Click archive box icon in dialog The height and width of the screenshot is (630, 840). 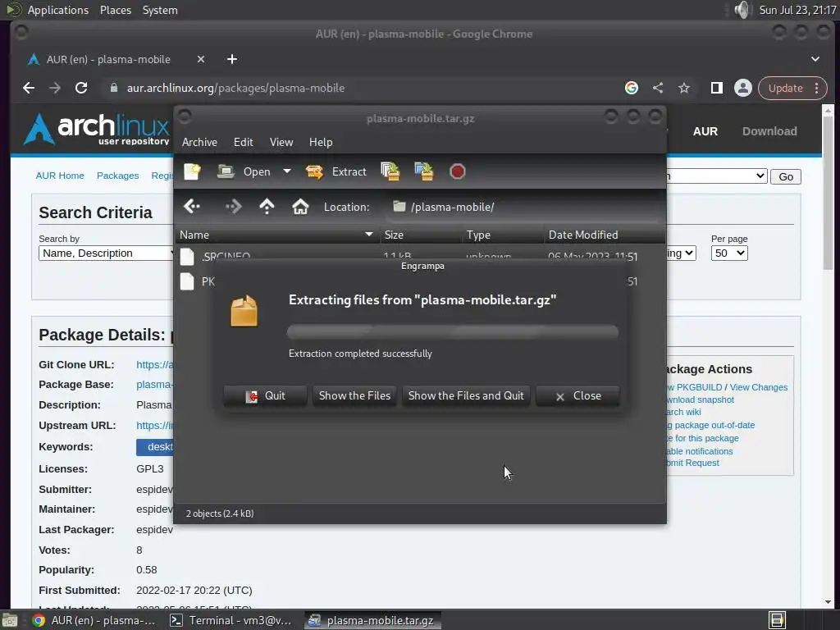point(244,311)
